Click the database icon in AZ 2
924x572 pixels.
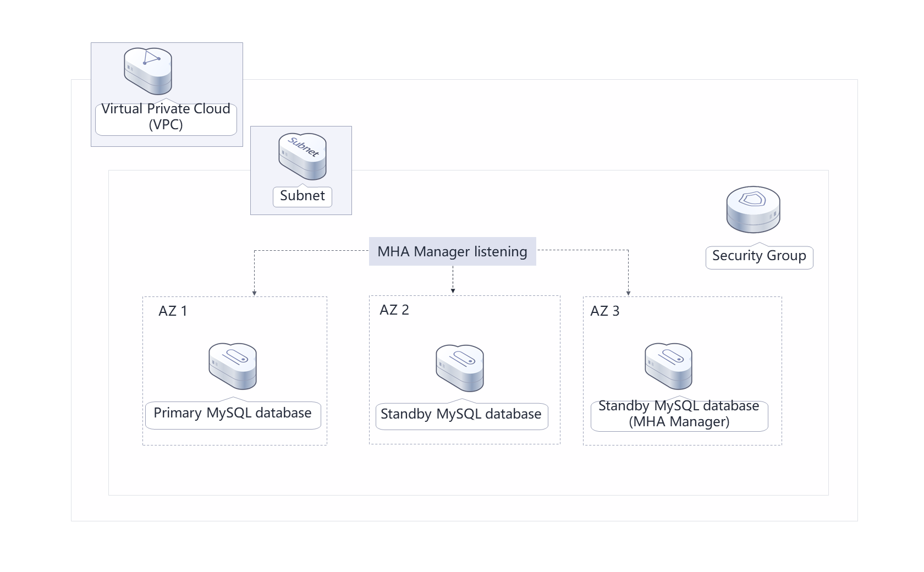[x=460, y=368]
